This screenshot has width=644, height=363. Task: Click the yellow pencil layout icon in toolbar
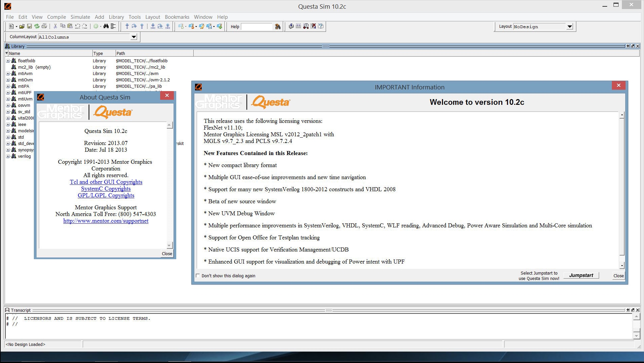[x=201, y=26]
